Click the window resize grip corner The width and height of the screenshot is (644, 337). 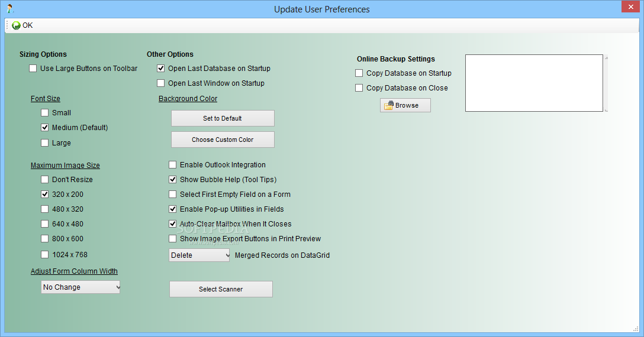coord(636,329)
